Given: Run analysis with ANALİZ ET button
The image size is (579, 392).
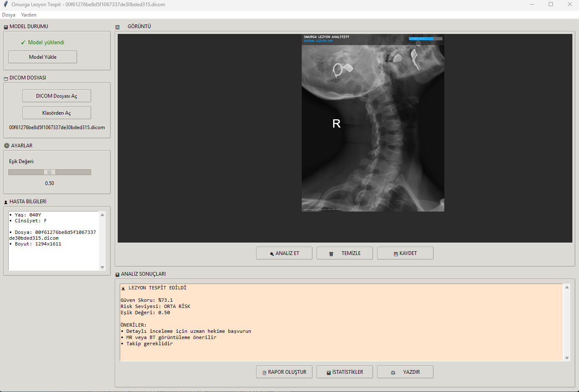Looking at the screenshot, I should click(x=284, y=253).
